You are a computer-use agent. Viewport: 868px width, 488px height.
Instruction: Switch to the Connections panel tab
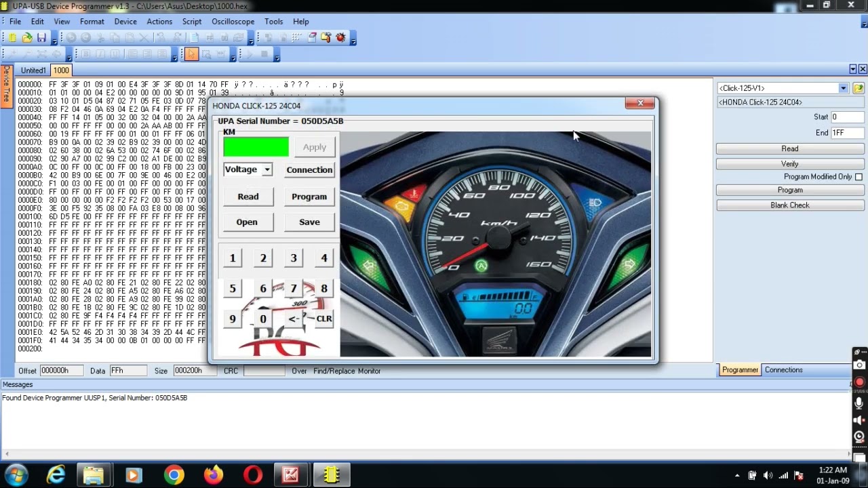click(x=783, y=370)
